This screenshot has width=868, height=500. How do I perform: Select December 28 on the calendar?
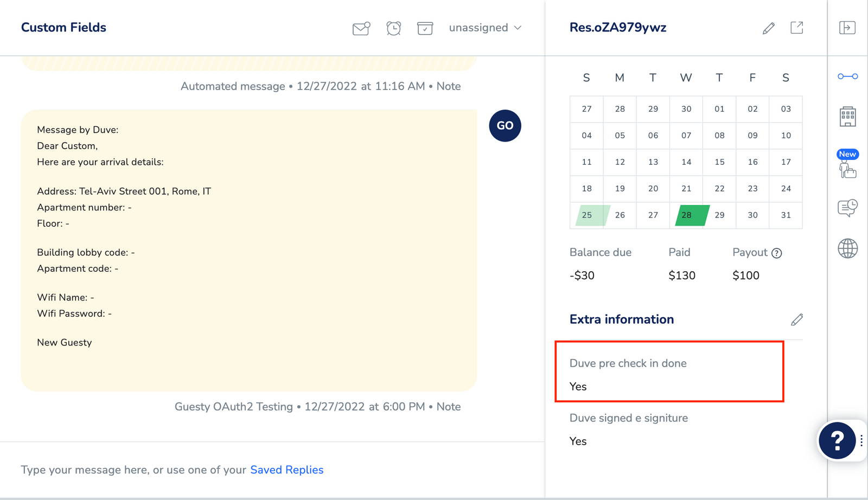pos(686,215)
